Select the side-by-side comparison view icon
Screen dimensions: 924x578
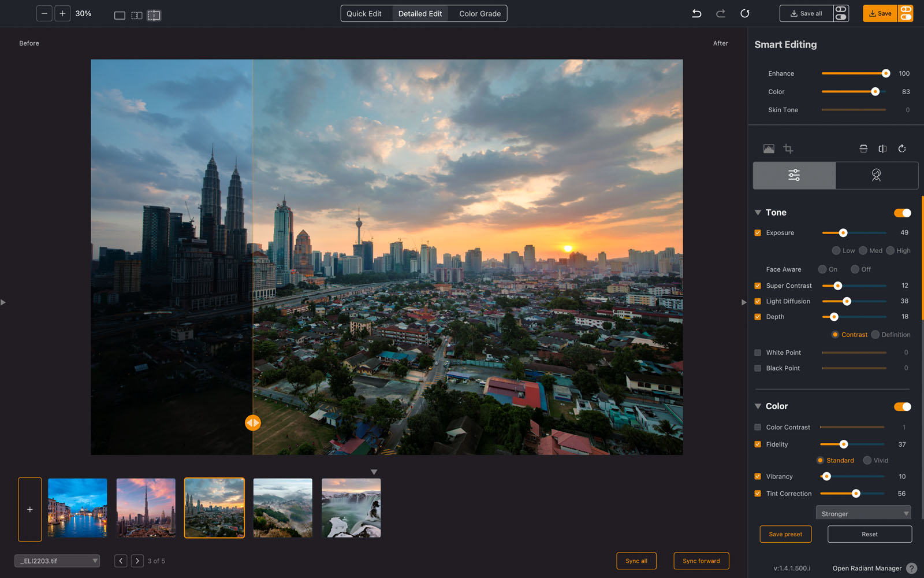tap(136, 15)
